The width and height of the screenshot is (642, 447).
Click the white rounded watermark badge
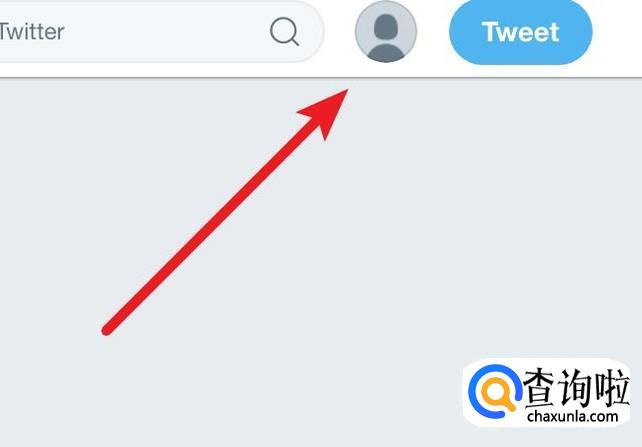point(547,392)
